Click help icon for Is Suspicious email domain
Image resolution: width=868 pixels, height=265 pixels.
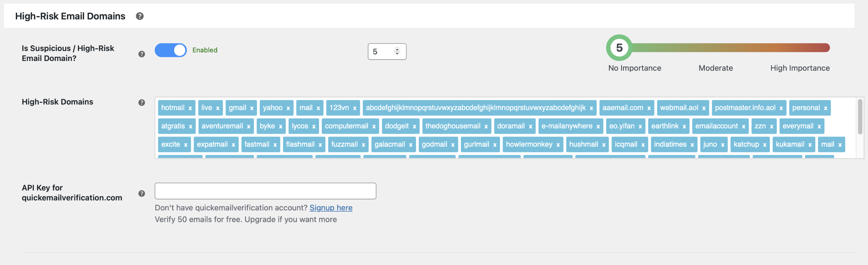coord(142,54)
